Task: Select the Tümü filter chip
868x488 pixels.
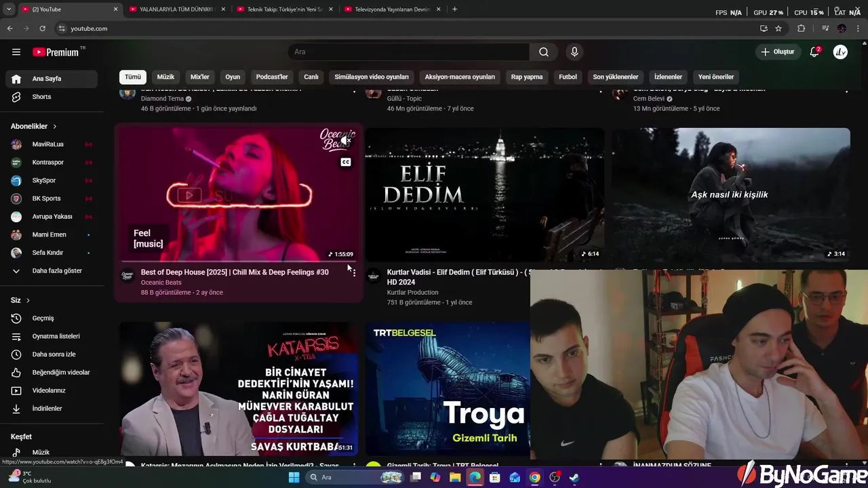Action: 133,77
